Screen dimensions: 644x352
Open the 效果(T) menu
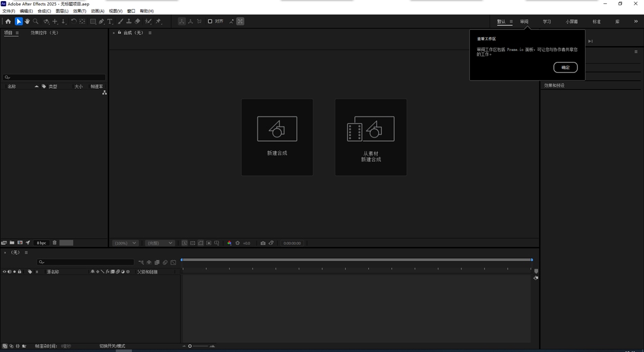tap(79, 11)
